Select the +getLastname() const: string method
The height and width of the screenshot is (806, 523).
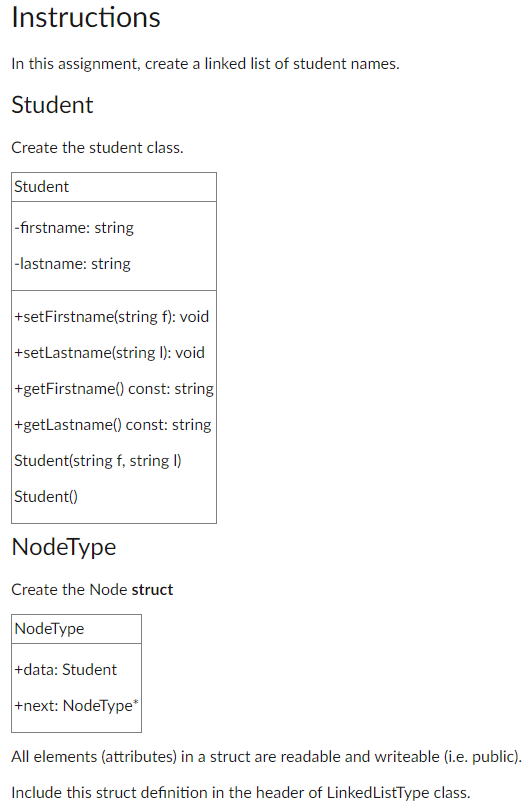(113, 425)
